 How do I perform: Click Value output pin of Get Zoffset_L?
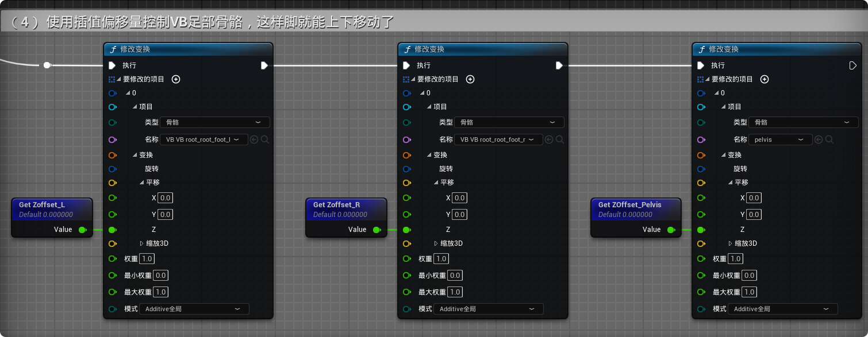[82, 230]
